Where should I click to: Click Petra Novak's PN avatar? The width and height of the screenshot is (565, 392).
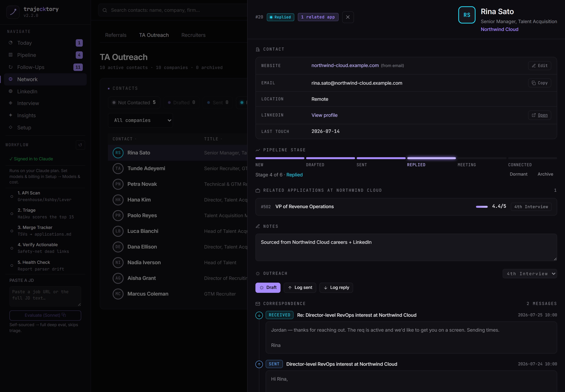click(118, 184)
